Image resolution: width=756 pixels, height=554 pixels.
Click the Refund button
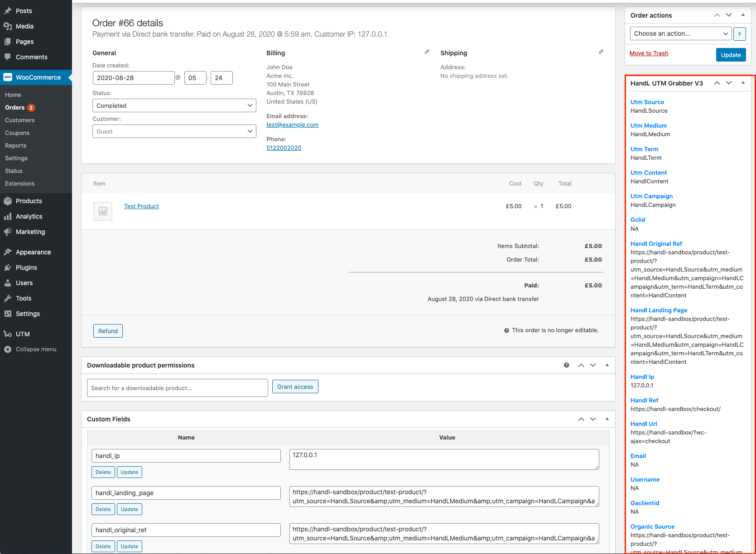(x=108, y=331)
